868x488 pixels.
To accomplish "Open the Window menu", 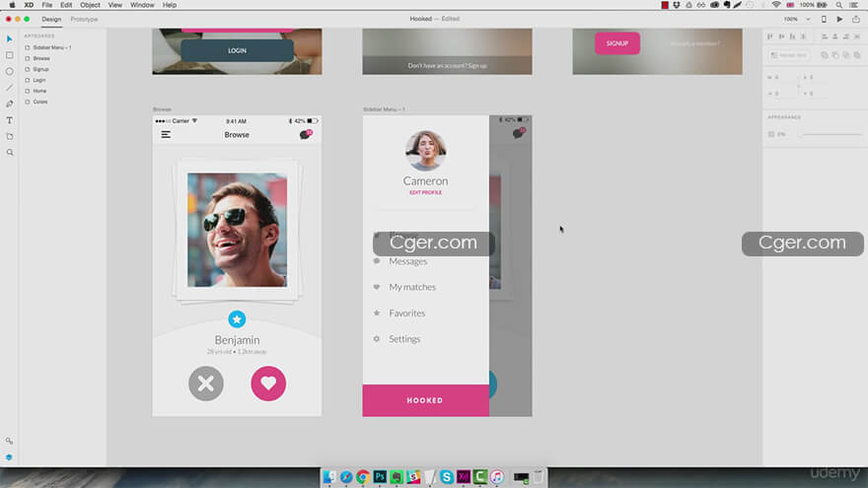I will (x=142, y=5).
